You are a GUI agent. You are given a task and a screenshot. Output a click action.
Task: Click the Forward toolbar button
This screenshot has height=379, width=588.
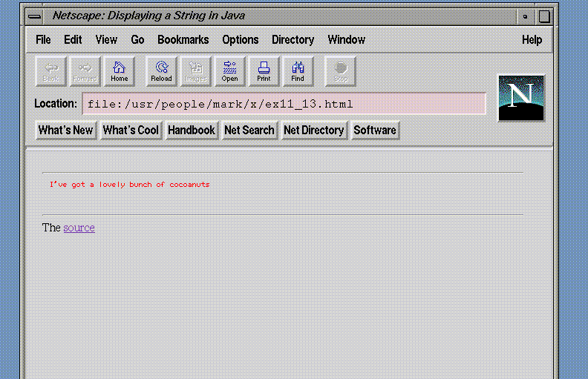tap(85, 71)
